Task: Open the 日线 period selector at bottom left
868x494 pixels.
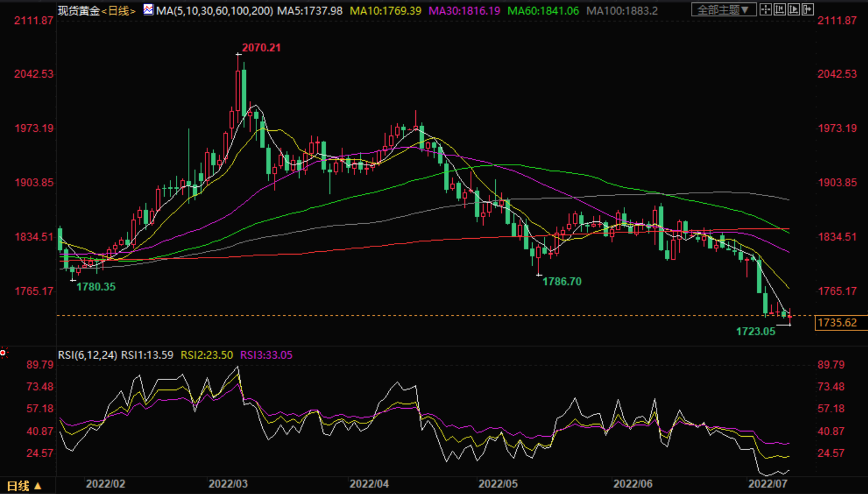Action: pos(24,486)
